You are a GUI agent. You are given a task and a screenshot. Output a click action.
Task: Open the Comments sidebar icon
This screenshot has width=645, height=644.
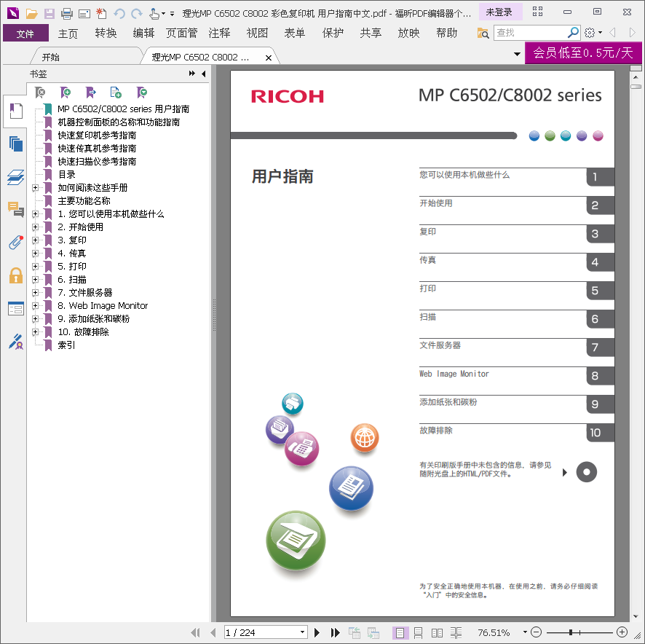(15, 210)
